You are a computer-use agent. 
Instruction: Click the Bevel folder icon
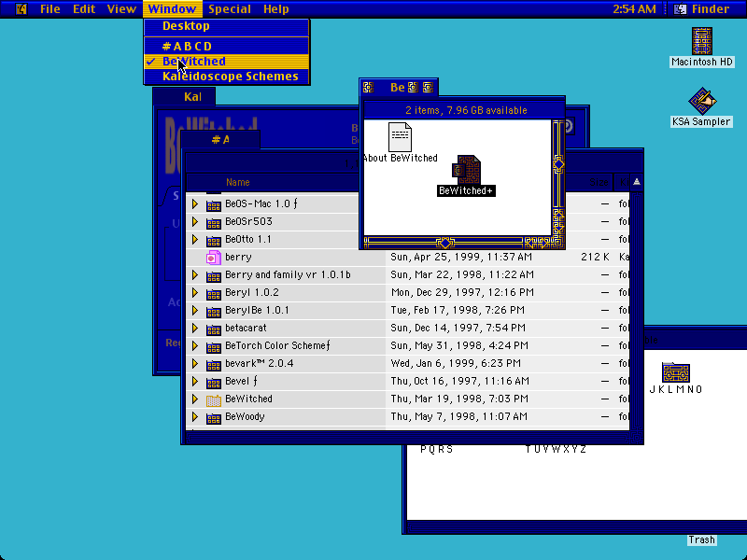[214, 382]
